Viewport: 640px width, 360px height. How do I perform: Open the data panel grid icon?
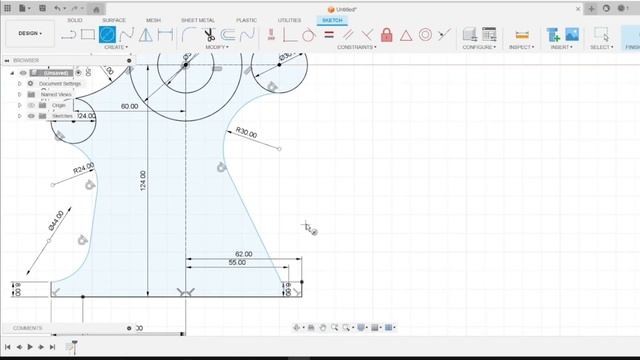point(7,8)
